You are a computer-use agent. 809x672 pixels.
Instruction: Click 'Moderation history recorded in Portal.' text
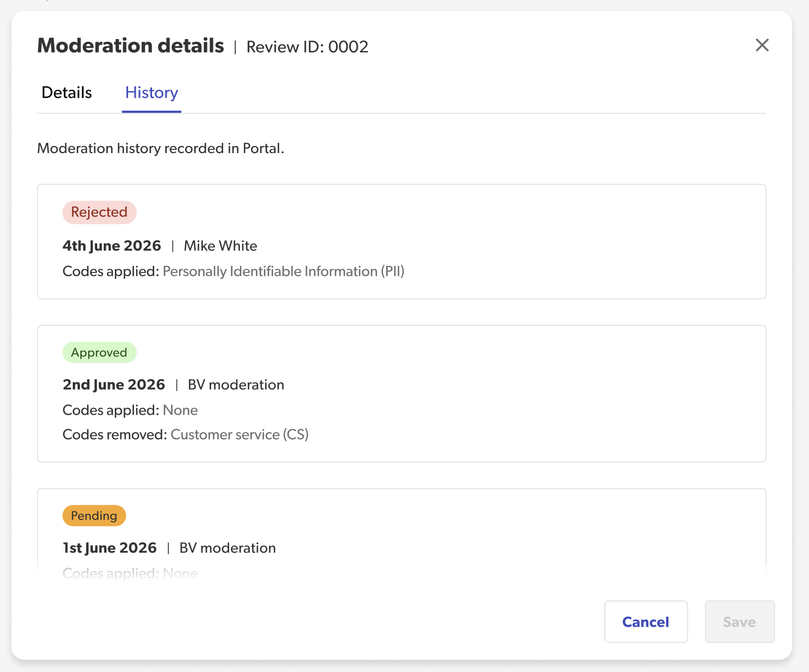click(x=161, y=149)
